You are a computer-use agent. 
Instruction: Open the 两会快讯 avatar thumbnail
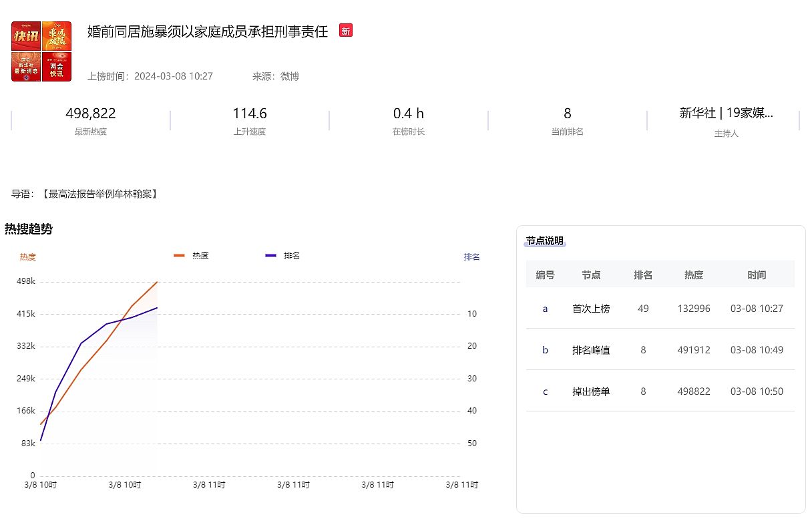(x=57, y=67)
